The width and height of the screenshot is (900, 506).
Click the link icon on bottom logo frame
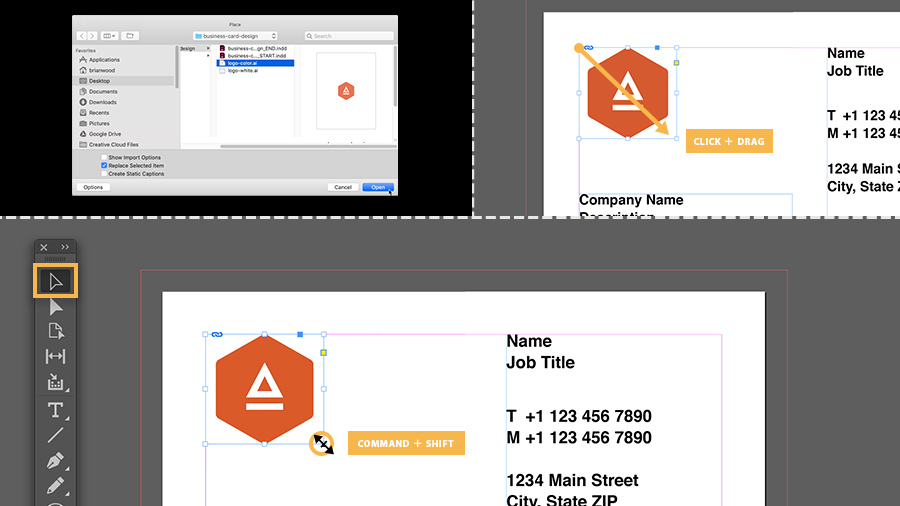coord(216,334)
